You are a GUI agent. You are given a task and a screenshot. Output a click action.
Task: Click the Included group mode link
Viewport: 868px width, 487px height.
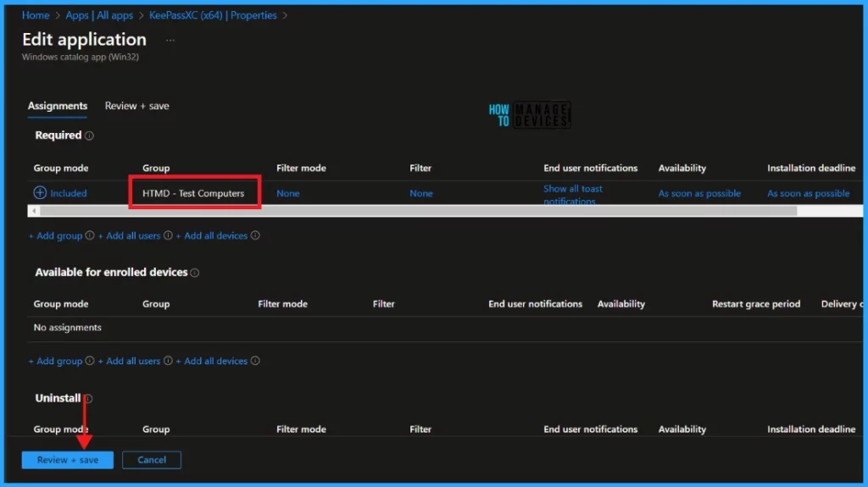point(68,193)
